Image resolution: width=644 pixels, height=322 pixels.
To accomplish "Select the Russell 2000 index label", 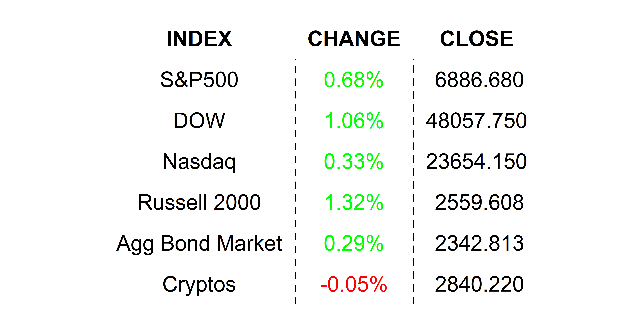I will (x=199, y=202).
